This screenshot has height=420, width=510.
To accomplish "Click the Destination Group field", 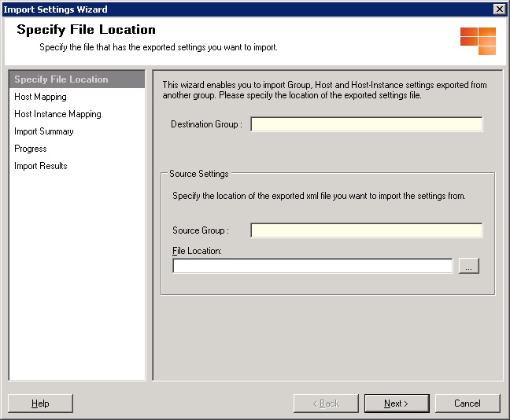I will coord(367,124).
